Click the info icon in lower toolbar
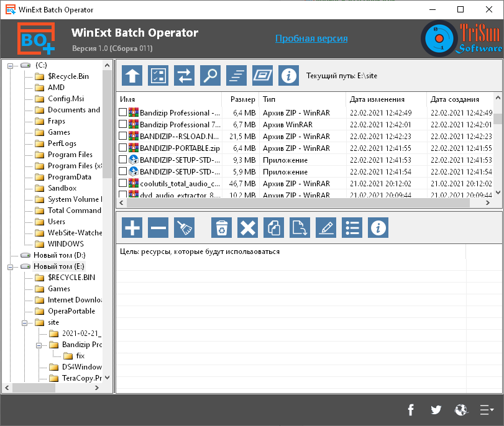Viewport: 504px width, 426px height. point(378,227)
